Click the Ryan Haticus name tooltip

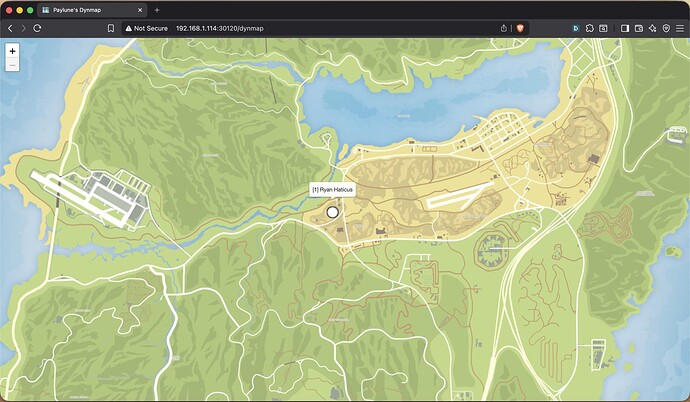[x=331, y=190]
